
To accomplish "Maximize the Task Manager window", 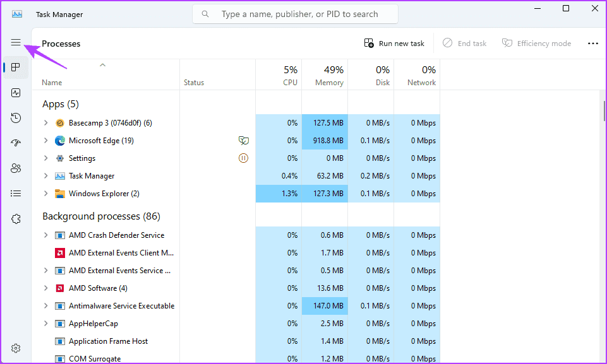I will coord(566,8).
